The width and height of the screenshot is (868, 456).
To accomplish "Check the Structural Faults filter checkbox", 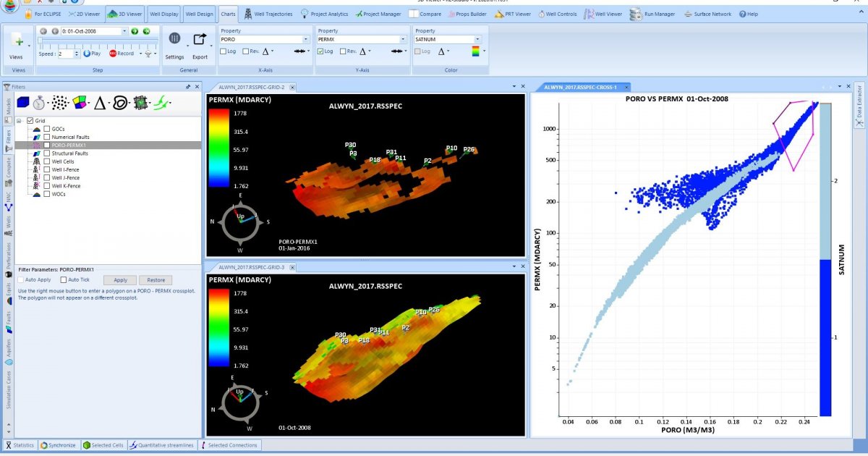I will click(47, 153).
